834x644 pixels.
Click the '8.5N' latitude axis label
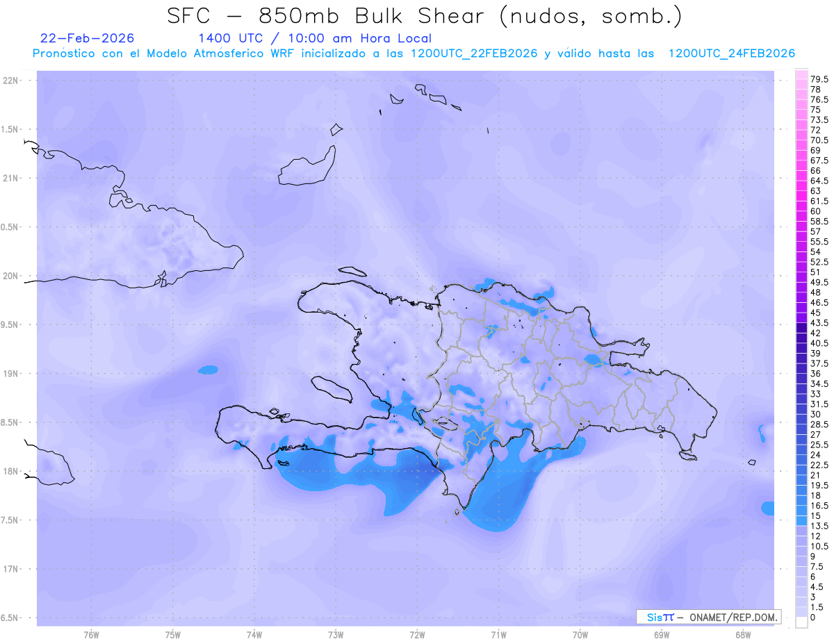10,422
